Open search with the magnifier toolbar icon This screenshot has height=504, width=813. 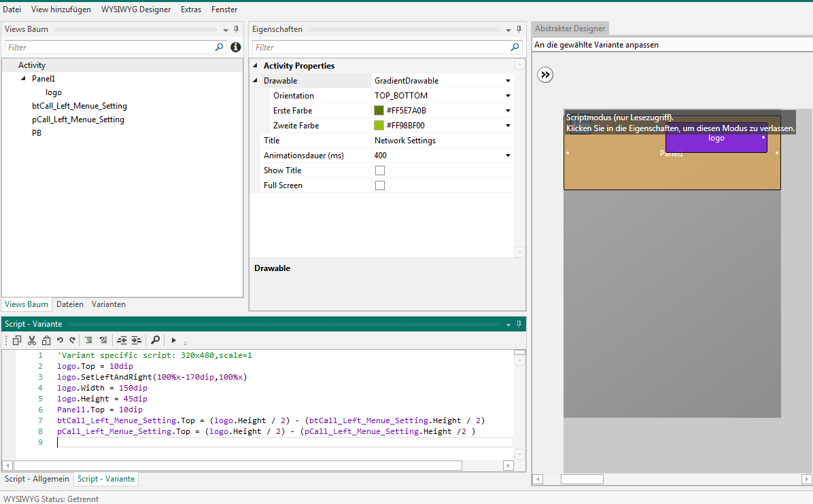[155, 340]
